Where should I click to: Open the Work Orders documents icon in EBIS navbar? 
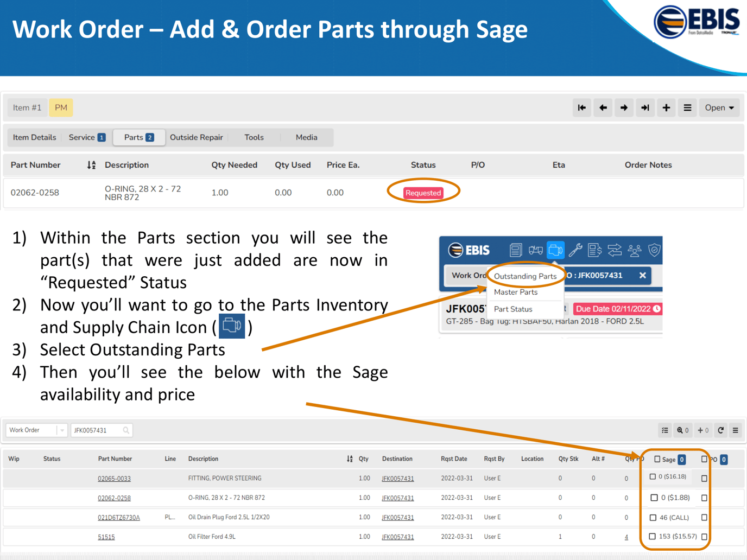(x=515, y=250)
